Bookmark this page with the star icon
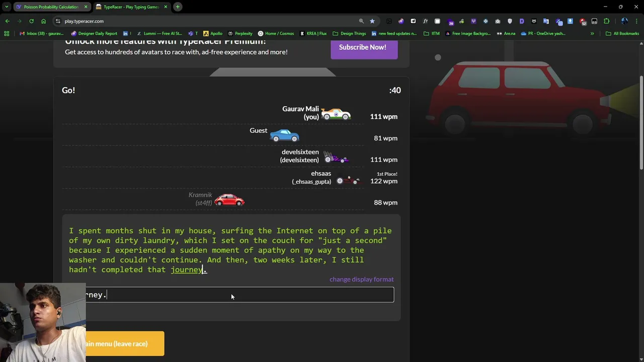The image size is (644, 362). coord(372,21)
